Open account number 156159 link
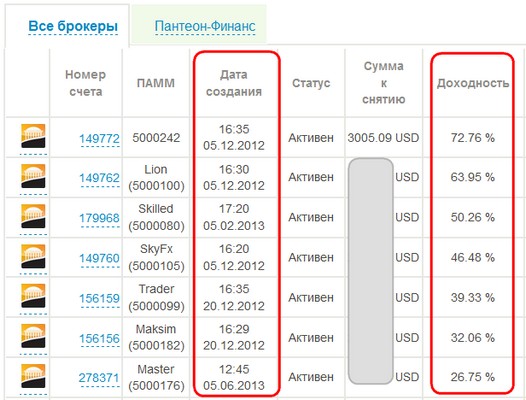Screen dimensions: 526x400 coord(99,298)
